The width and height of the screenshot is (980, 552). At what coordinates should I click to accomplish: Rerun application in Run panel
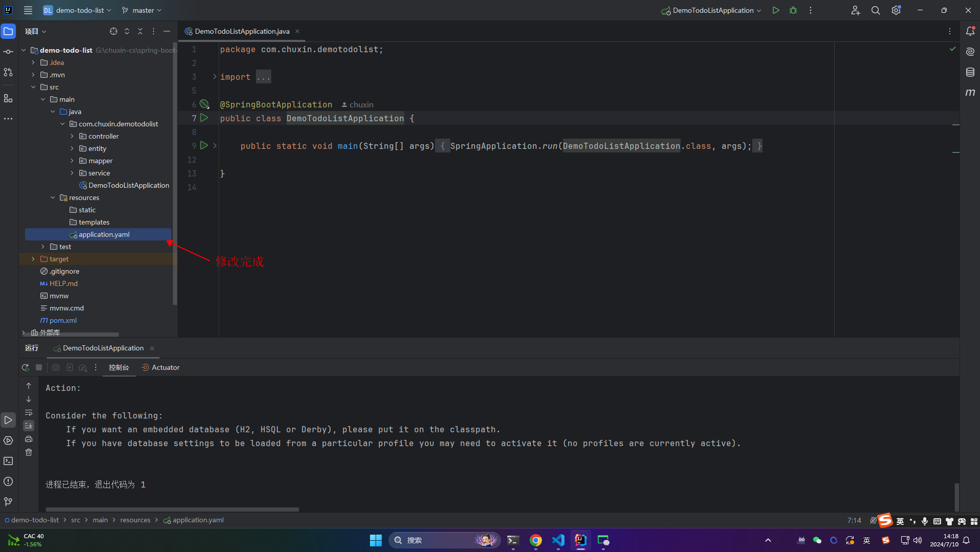click(x=26, y=367)
